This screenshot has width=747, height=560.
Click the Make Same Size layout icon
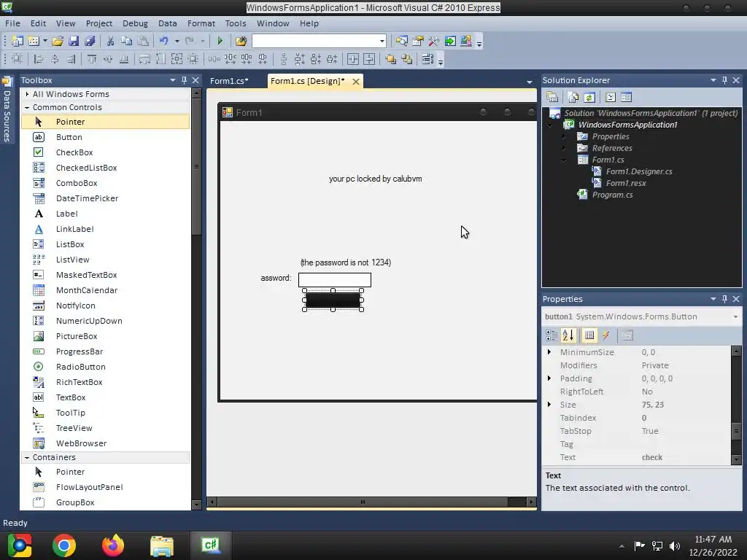point(177,59)
